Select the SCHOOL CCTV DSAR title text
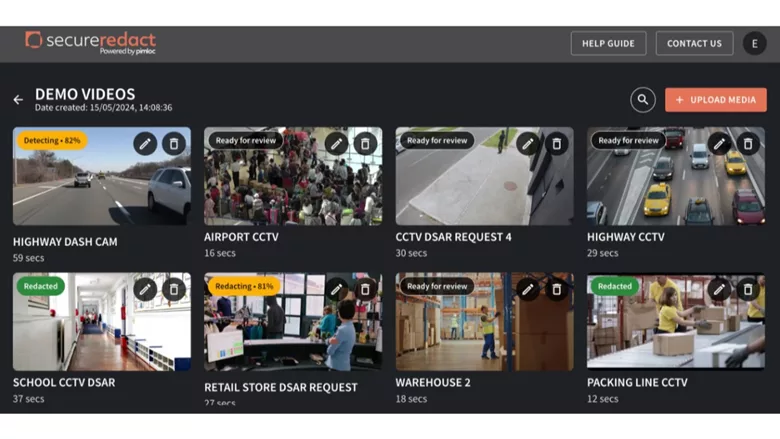This screenshot has height=439, width=780. tap(64, 383)
